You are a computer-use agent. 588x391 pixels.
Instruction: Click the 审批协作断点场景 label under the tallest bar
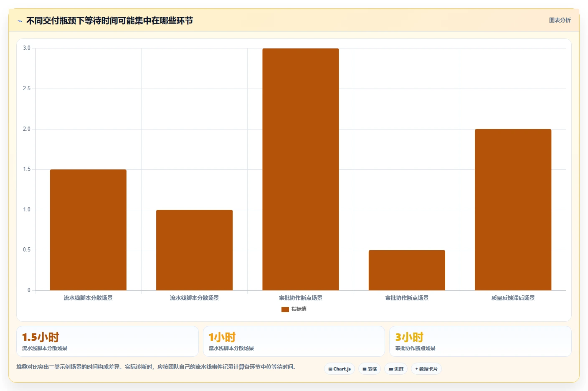point(301,298)
